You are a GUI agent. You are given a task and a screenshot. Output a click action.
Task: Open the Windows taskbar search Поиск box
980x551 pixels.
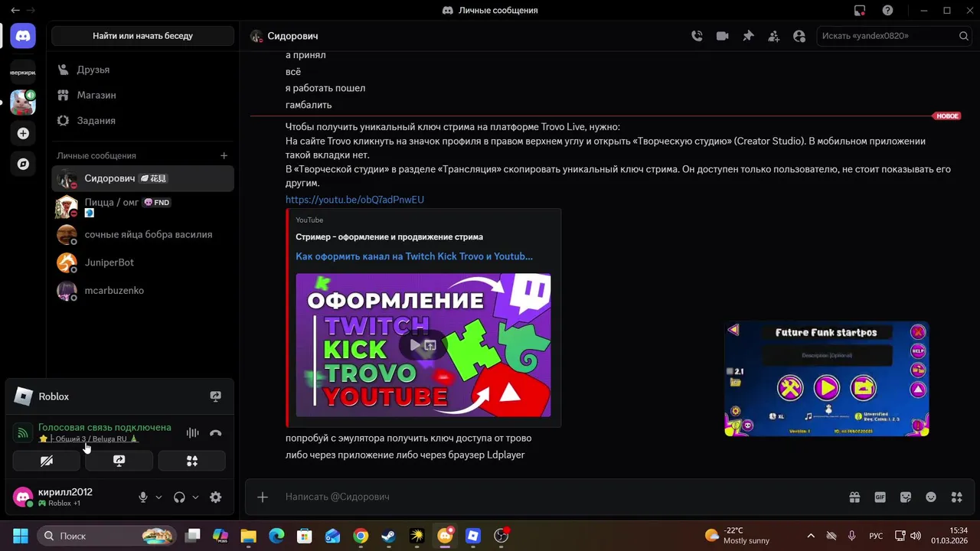tap(106, 536)
